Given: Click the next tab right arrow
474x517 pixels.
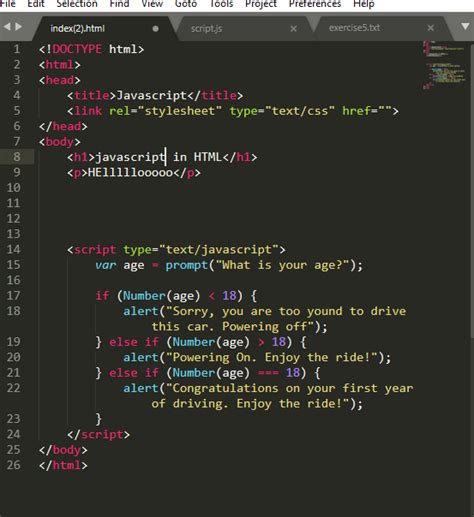Looking at the screenshot, I should point(19,26).
